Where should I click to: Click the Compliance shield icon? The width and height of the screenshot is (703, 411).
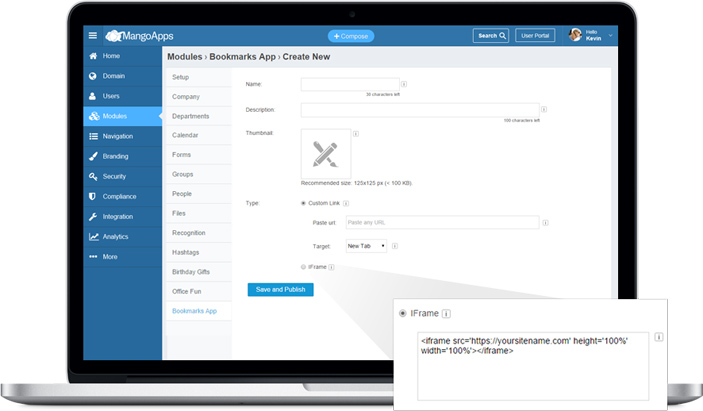pos(92,196)
